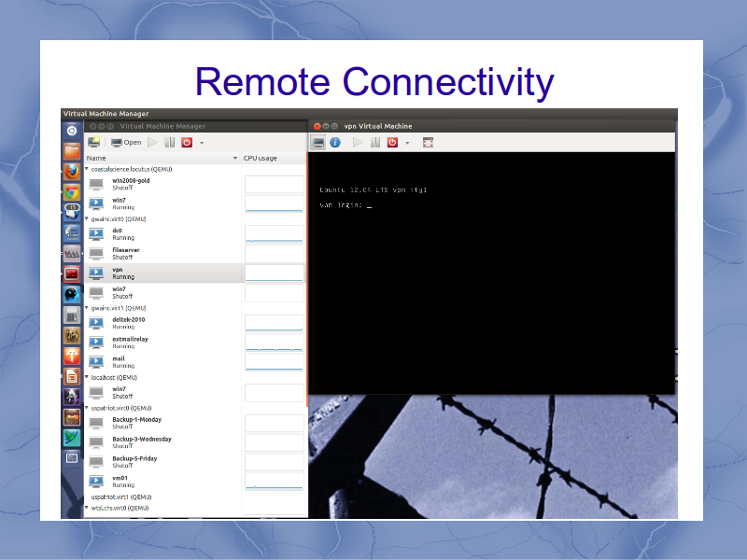Click the deltek-2010 running monitor icon
The image size is (747, 560).
click(x=96, y=323)
